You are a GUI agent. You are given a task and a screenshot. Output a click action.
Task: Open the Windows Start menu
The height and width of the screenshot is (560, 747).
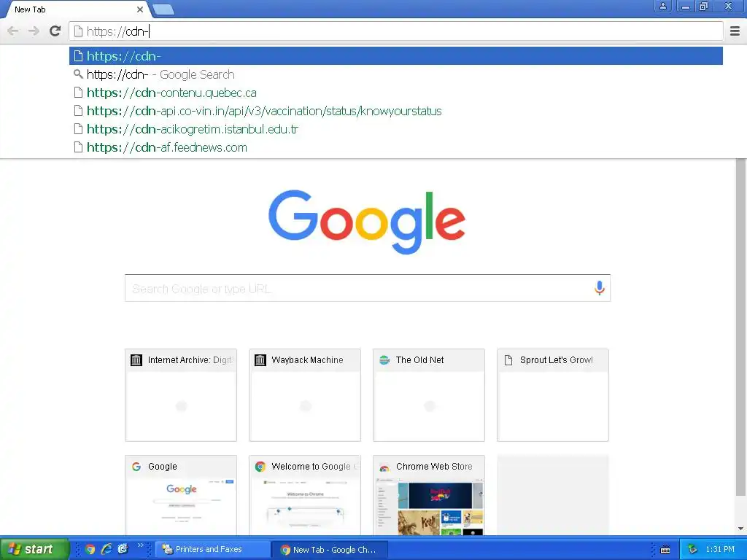click(34, 549)
